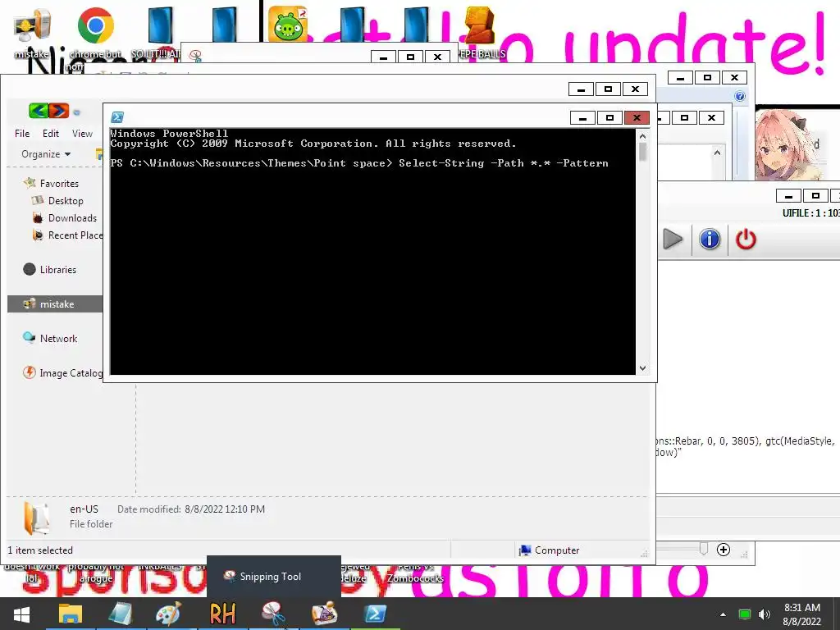Click the blue info icon

[x=710, y=239]
